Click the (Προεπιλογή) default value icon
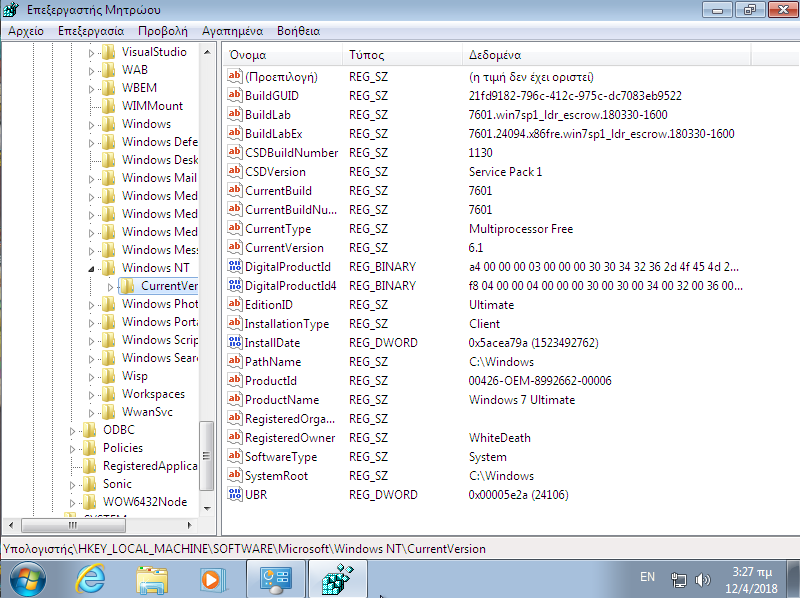 click(x=235, y=77)
